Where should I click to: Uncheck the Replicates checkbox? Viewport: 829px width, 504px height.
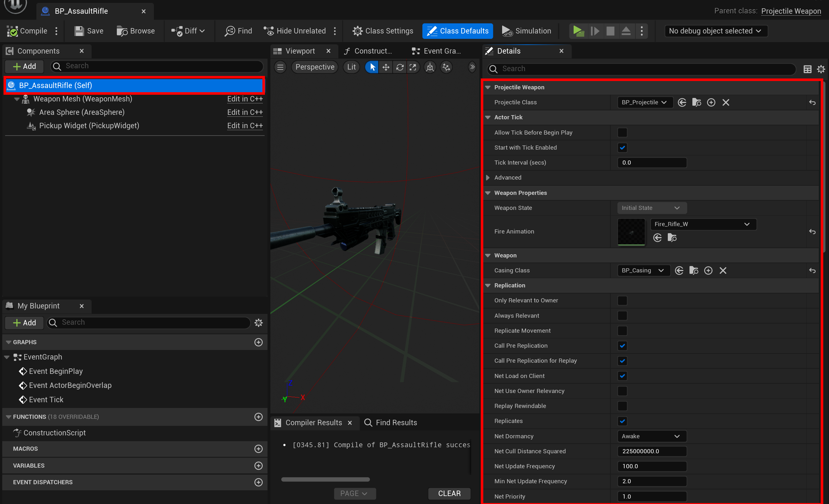(x=622, y=421)
